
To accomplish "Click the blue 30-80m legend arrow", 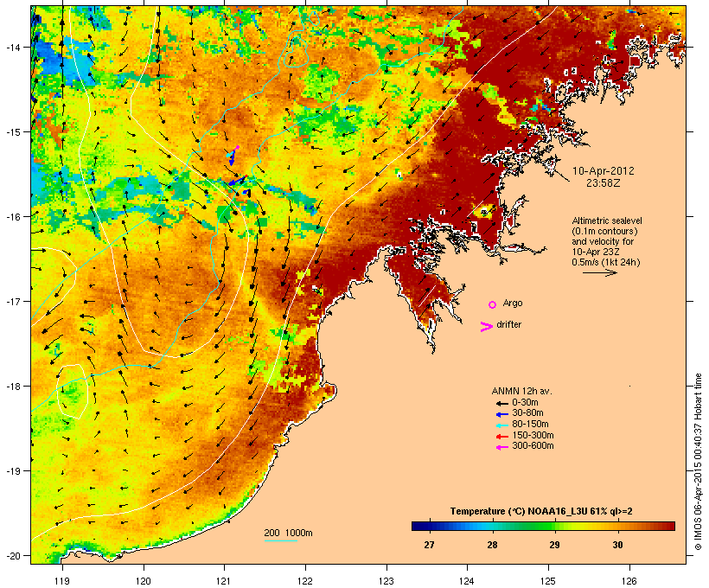I will click(502, 414).
